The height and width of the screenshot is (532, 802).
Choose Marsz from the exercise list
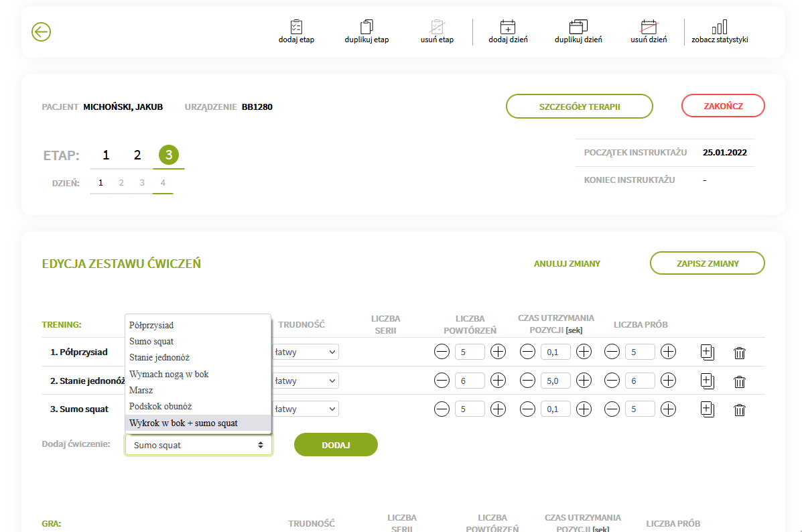(141, 390)
